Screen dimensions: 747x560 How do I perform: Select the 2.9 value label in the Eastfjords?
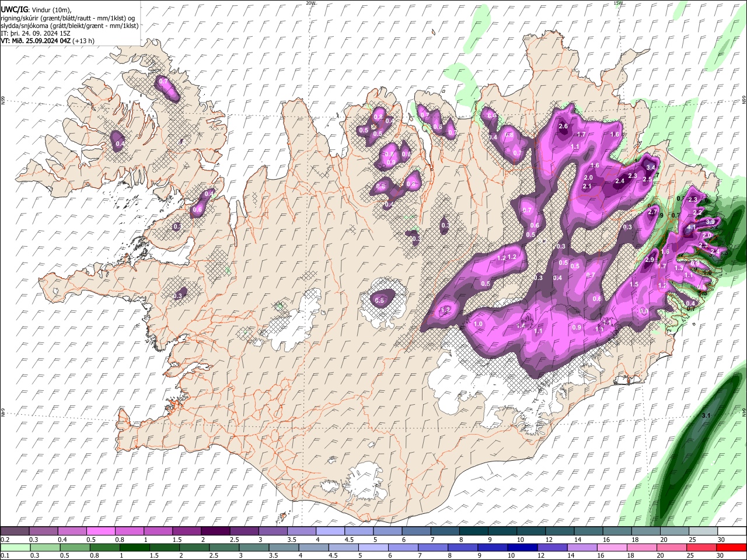[x=650, y=260]
